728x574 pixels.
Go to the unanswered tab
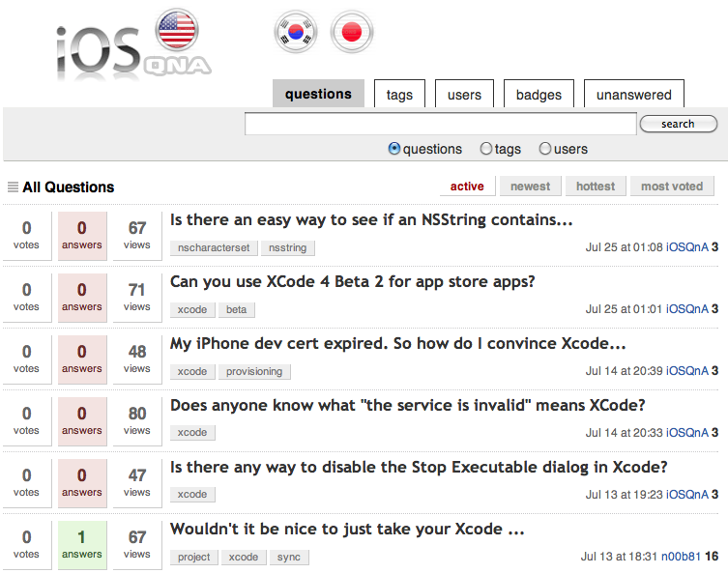pyautogui.click(x=633, y=95)
